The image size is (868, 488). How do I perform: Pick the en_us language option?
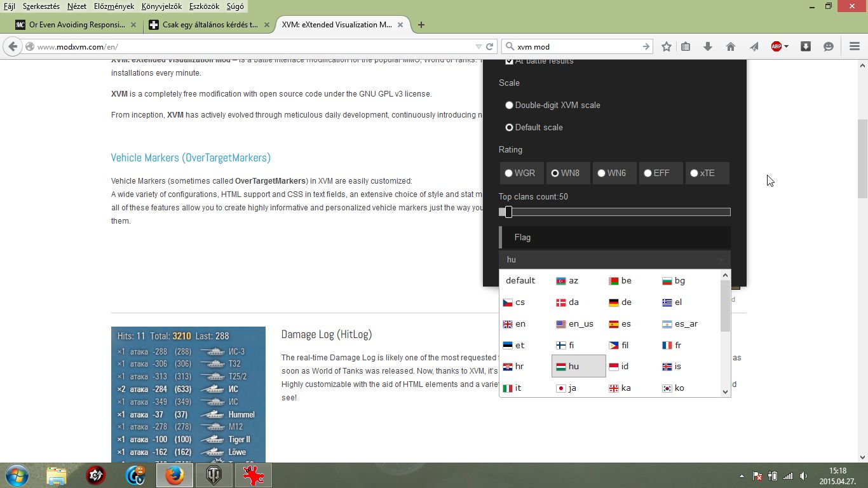coord(574,324)
